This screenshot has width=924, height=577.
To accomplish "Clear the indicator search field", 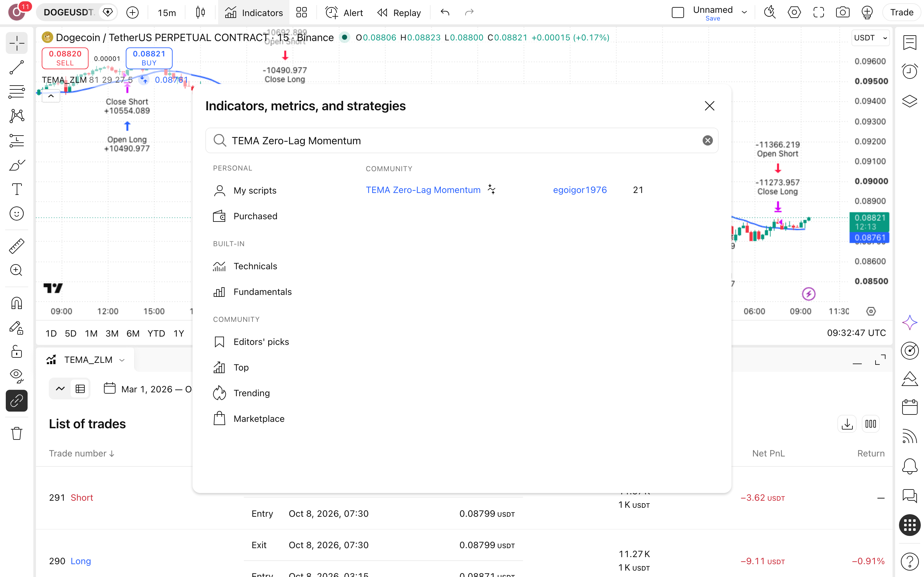I will click(x=707, y=140).
